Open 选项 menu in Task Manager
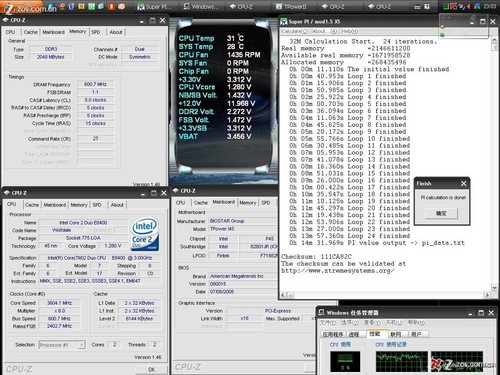Image resolution: width=500 pixels, height=375 pixels. 350,323
